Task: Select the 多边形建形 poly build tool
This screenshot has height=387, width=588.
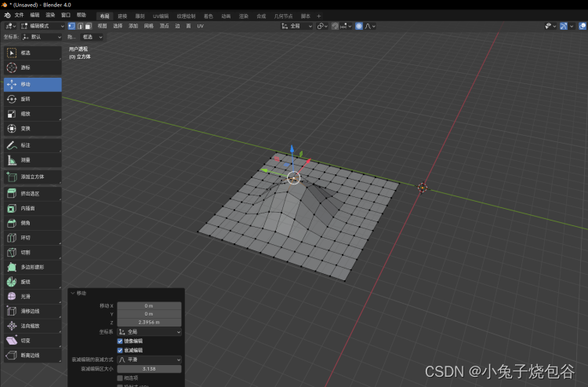Action: click(33, 267)
